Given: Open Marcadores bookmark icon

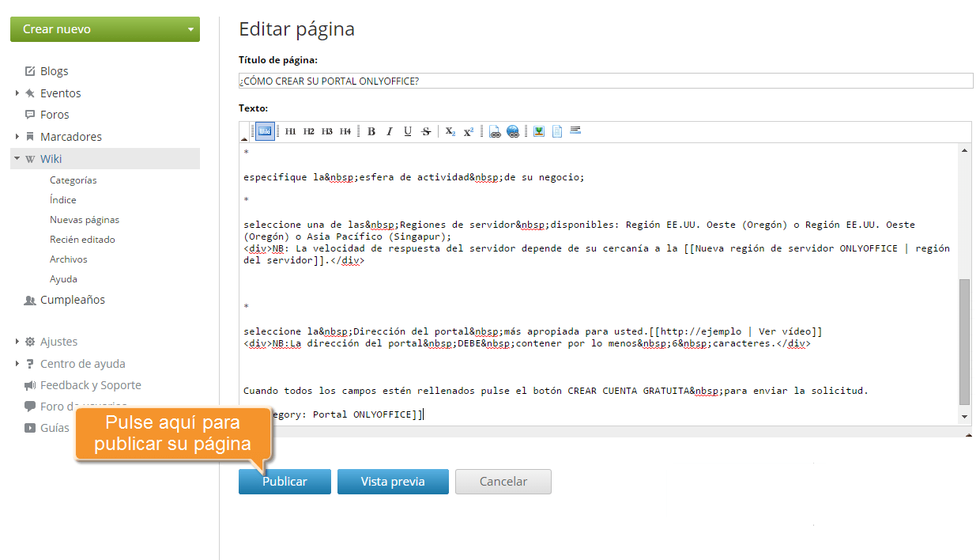Looking at the screenshot, I should pos(30,137).
